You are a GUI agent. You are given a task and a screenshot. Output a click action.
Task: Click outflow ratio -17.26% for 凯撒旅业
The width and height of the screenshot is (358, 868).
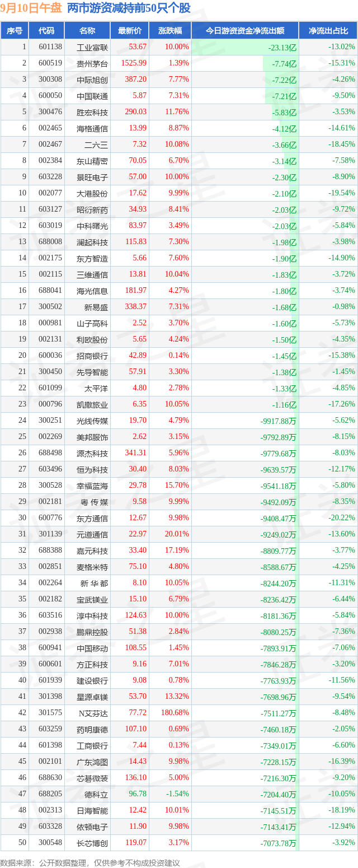pos(342,404)
